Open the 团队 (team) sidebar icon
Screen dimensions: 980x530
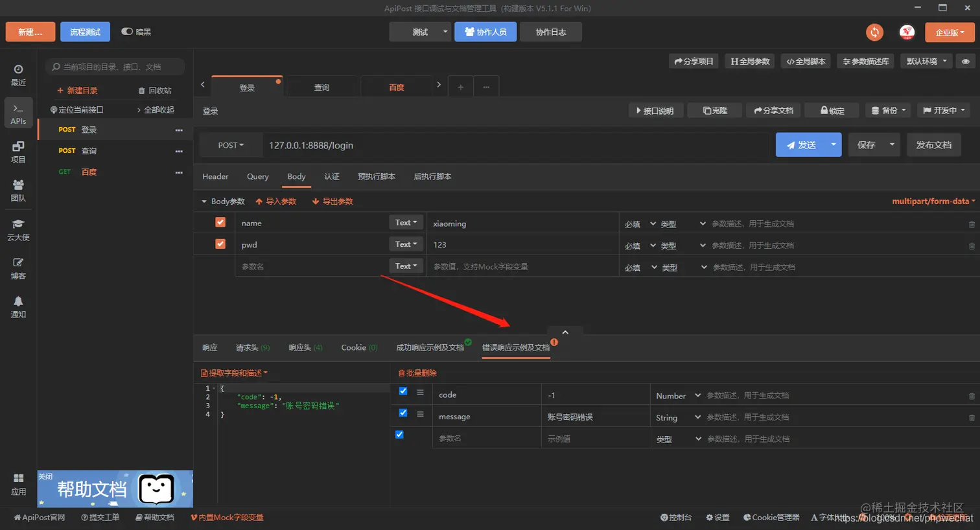18,191
